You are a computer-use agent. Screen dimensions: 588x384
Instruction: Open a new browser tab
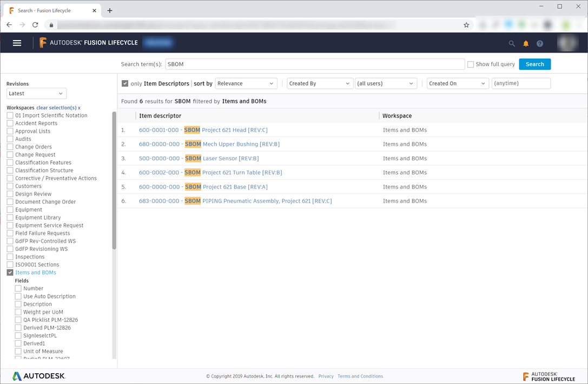(x=111, y=10)
